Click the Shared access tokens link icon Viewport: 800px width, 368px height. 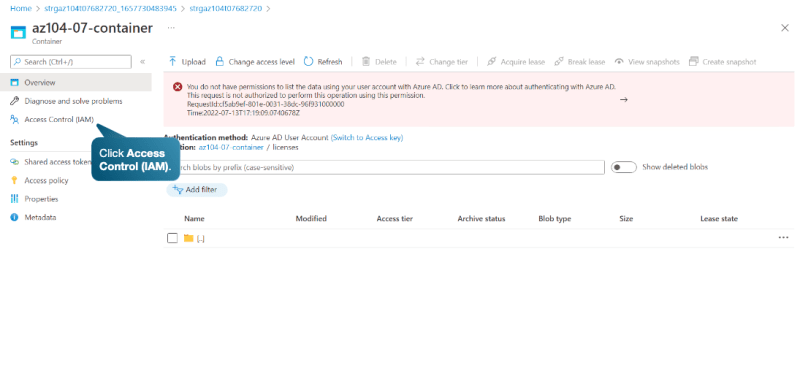tap(14, 162)
